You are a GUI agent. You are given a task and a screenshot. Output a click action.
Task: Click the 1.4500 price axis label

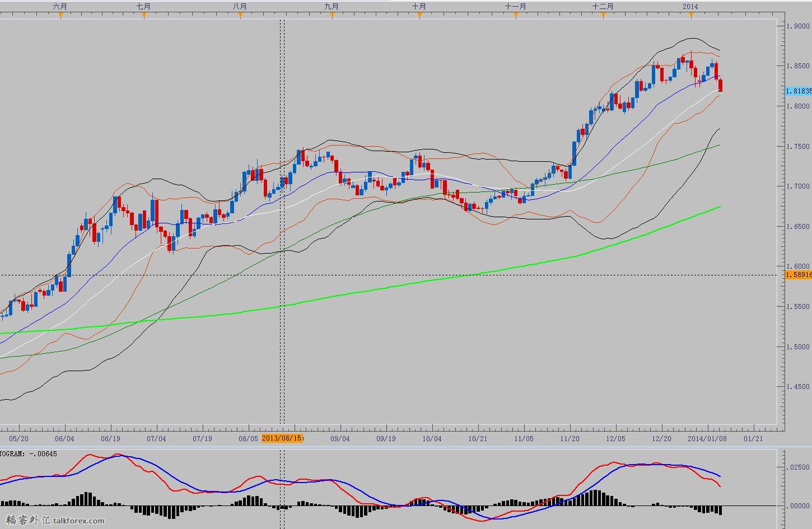(798, 387)
